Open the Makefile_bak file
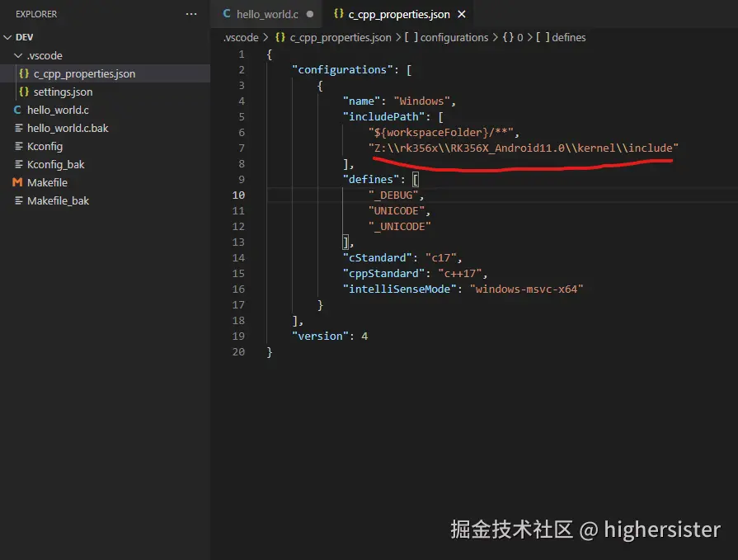Viewport: 738px width, 560px height. pos(58,201)
